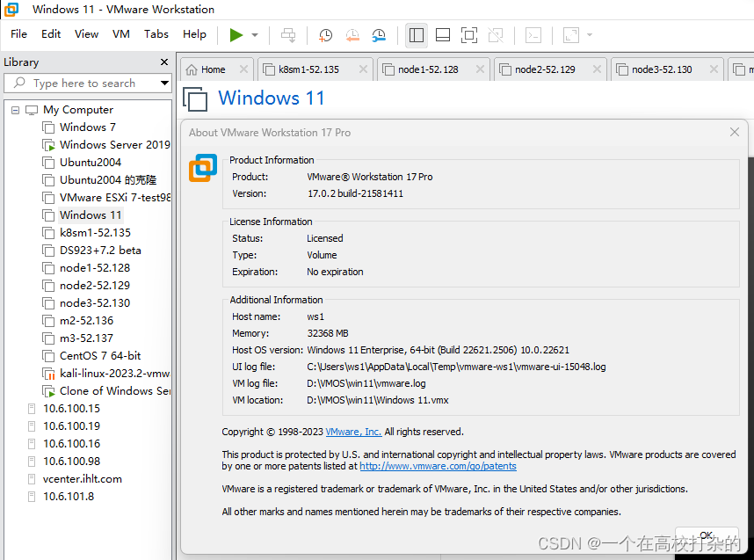The height and width of the screenshot is (560, 754).
Task: Close the Library panel
Action: pos(164,62)
